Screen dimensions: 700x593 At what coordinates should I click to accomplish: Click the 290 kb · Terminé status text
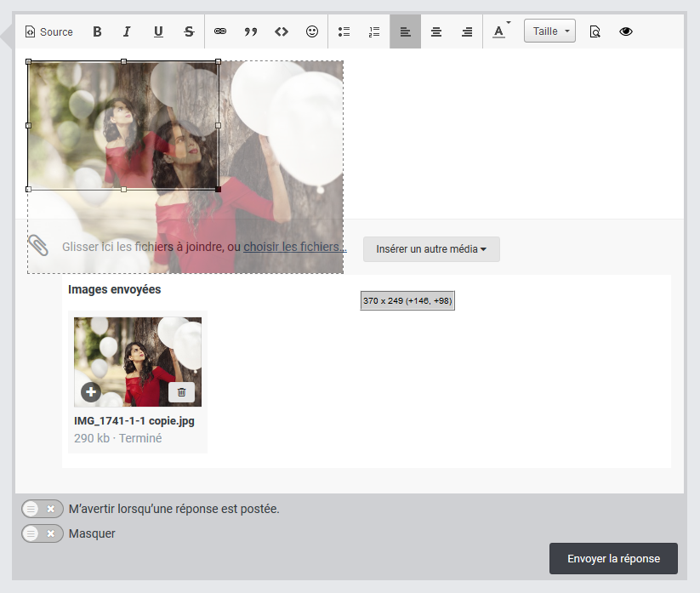118,438
